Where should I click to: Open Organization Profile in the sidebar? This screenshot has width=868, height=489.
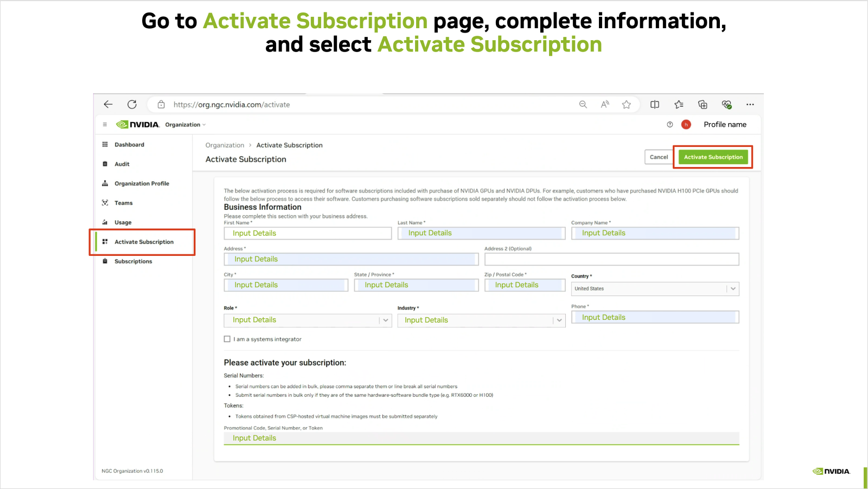point(142,184)
